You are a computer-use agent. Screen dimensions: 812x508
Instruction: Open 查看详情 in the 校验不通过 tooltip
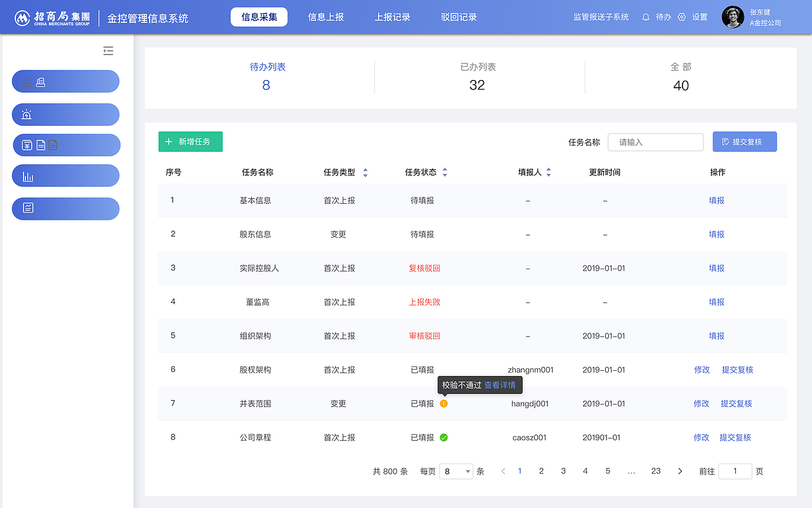pos(501,385)
